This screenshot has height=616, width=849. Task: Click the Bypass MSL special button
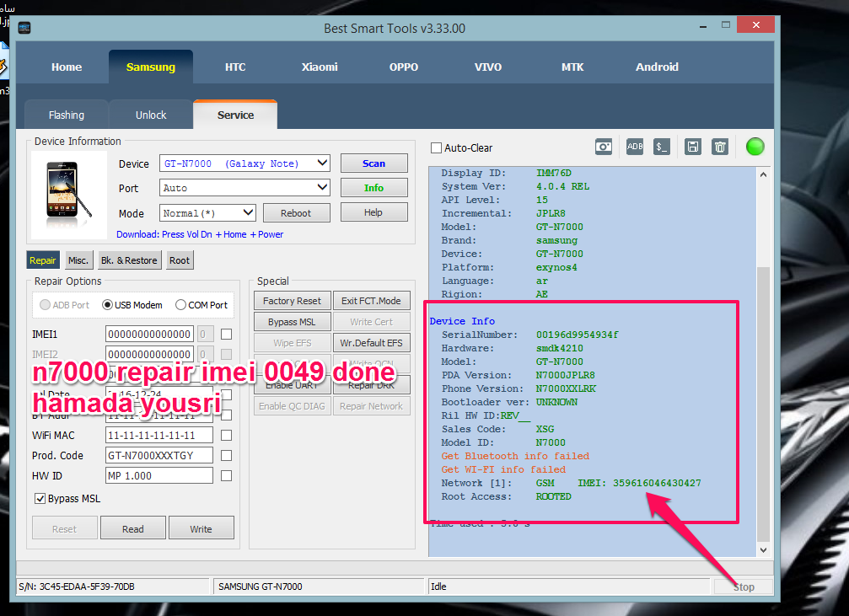292,322
